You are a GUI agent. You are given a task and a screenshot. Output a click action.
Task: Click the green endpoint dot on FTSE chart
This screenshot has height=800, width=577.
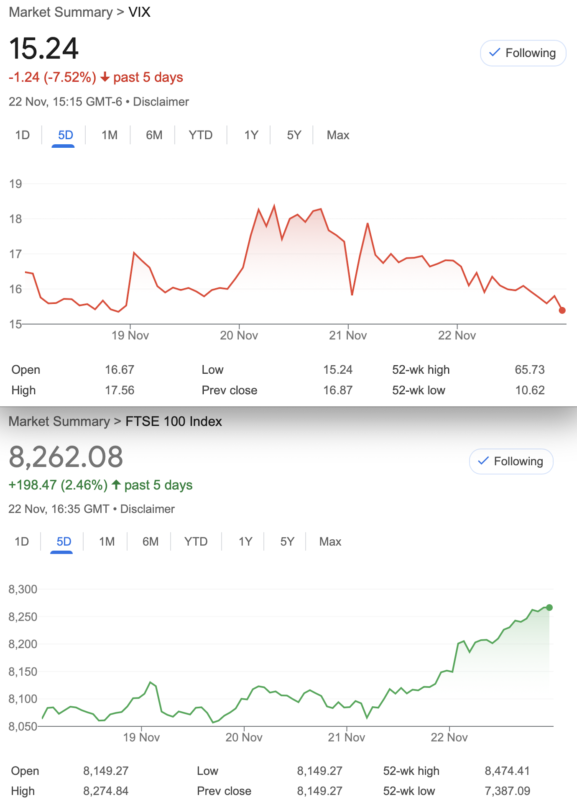click(x=549, y=608)
